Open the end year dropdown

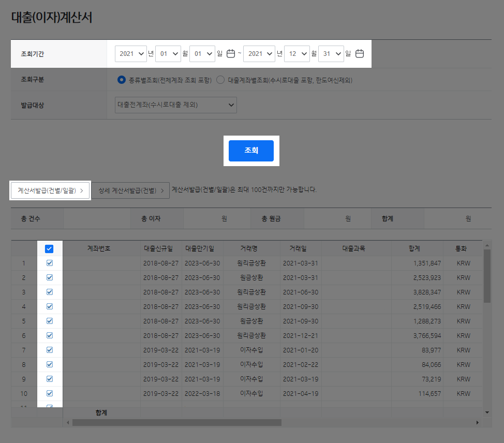[x=259, y=53]
